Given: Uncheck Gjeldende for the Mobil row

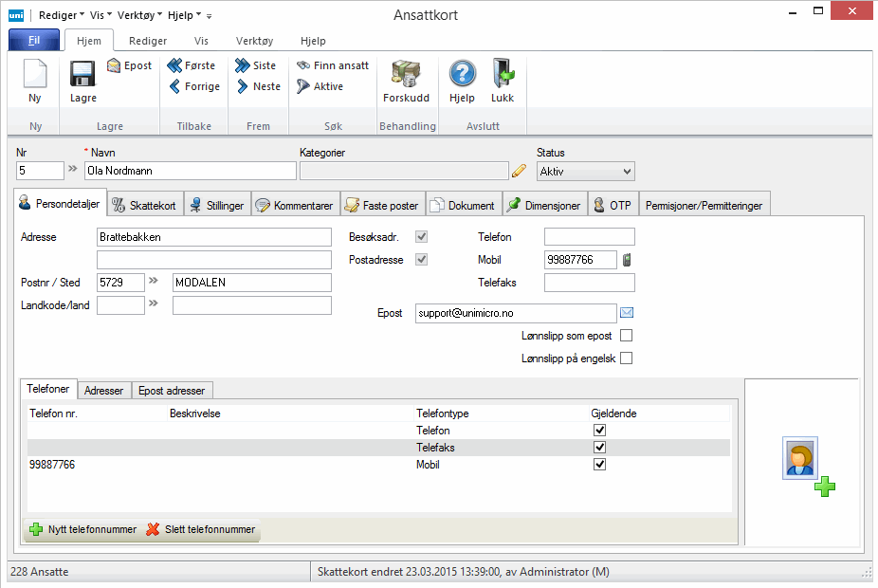Looking at the screenshot, I should pyautogui.click(x=599, y=465).
